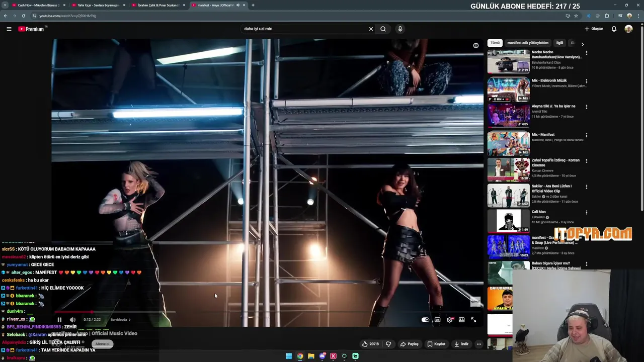Open options for Aleyna Tilki video
The image size is (644, 362).
[586, 107]
